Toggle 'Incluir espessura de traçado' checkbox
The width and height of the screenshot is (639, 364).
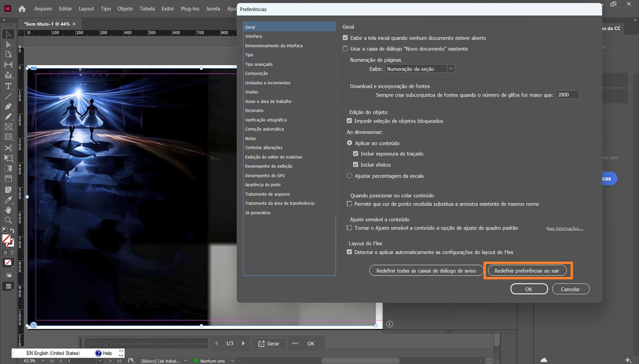point(355,154)
